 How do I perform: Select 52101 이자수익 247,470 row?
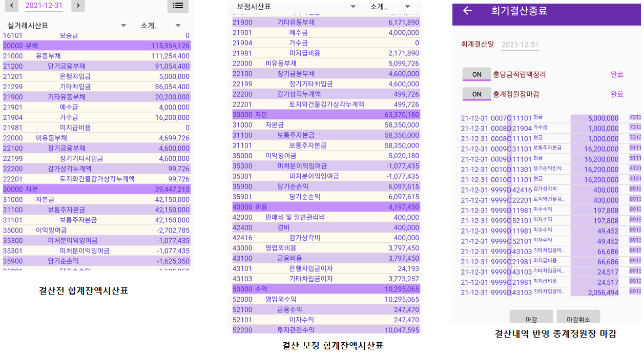point(326,320)
